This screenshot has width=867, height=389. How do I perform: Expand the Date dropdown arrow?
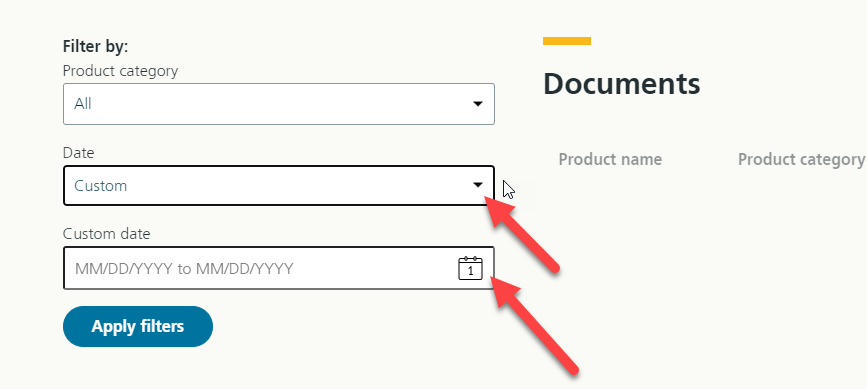(478, 186)
